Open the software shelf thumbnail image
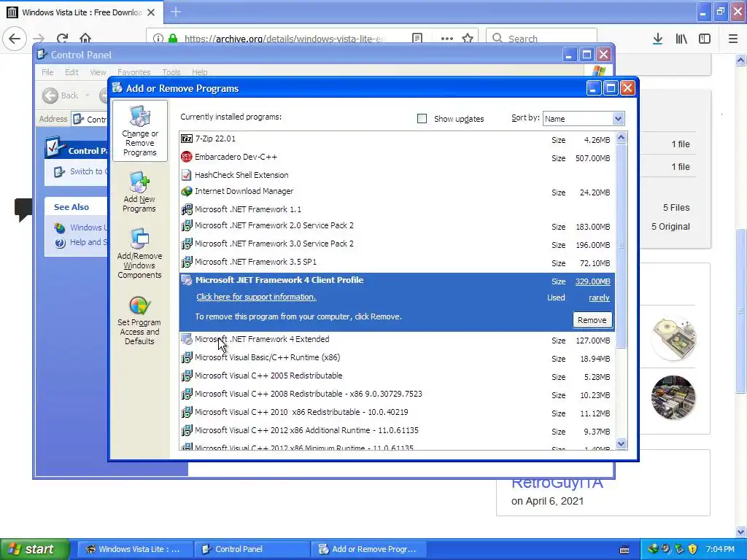747x560 pixels. pos(673,397)
